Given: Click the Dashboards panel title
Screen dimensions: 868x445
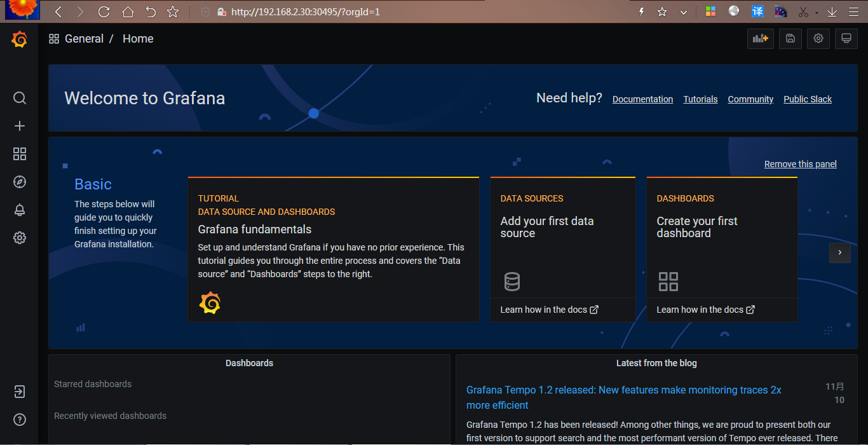Looking at the screenshot, I should coord(249,363).
